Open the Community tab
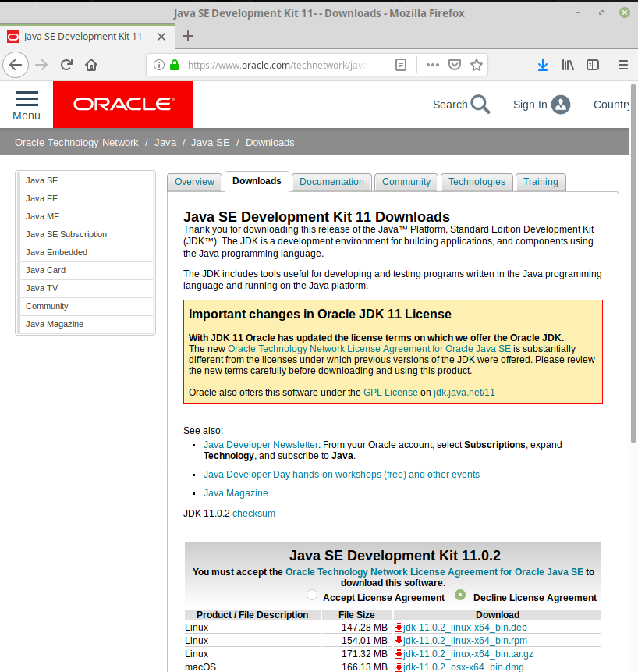 406,182
